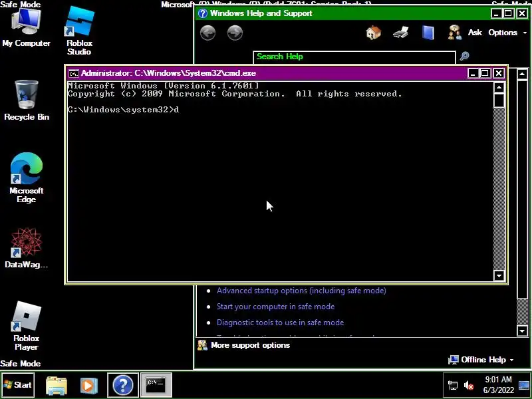
Task: Maximize the cmd.exe window
Action: (x=485, y=73)
